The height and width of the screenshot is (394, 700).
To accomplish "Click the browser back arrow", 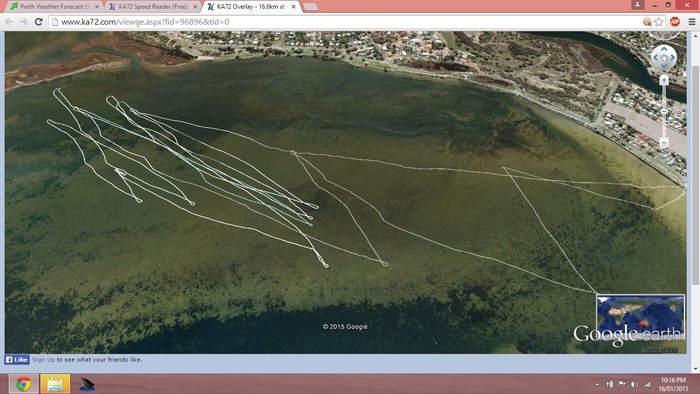I will [9, 21].
